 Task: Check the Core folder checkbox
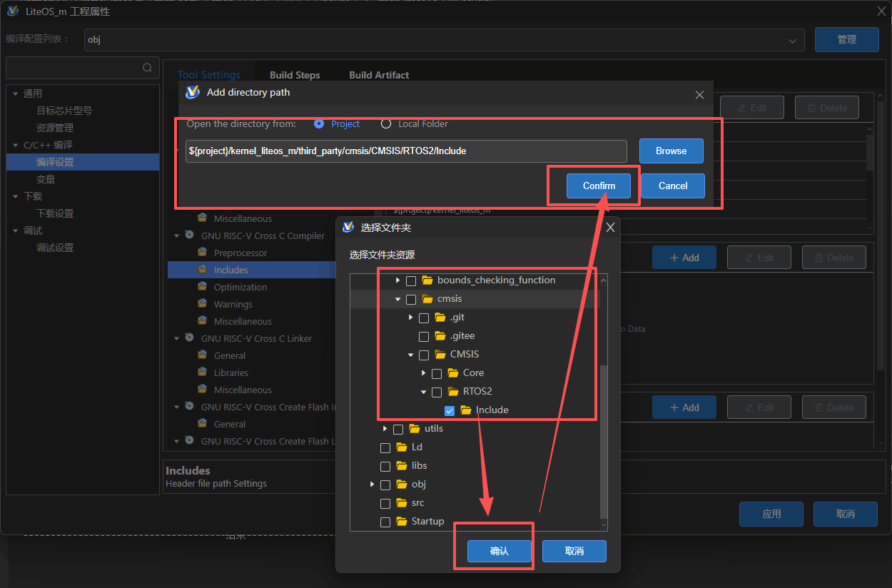click(x=437, y=373)
